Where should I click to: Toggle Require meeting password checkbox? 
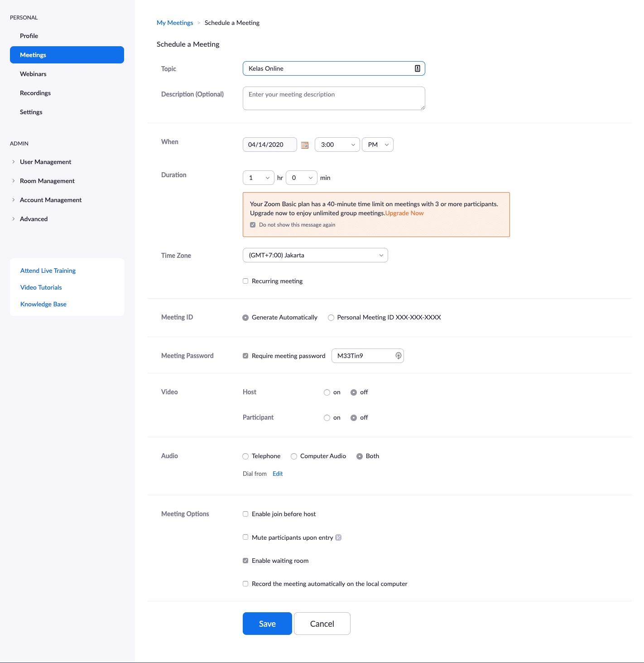(x=245, y=356)
